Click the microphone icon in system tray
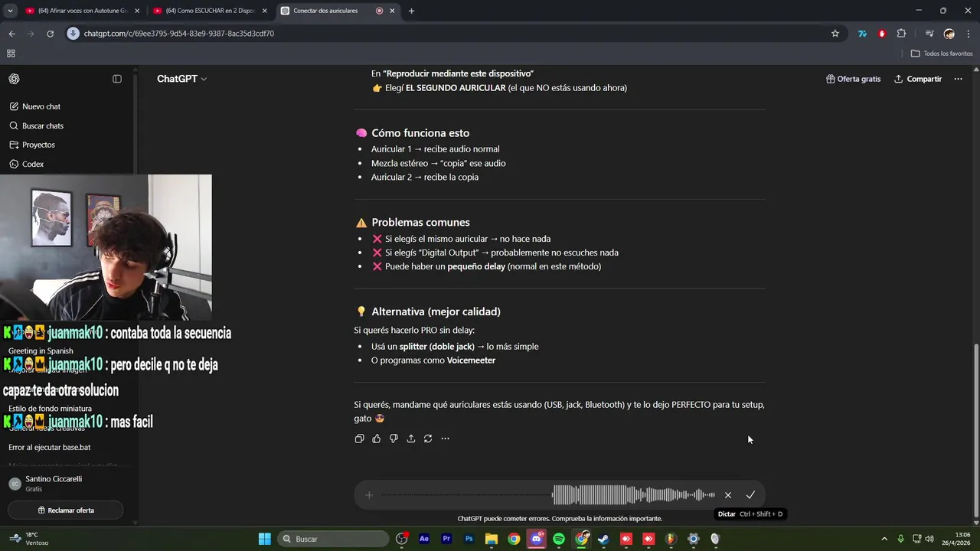The image size is (980, 551). click(901, 539)
